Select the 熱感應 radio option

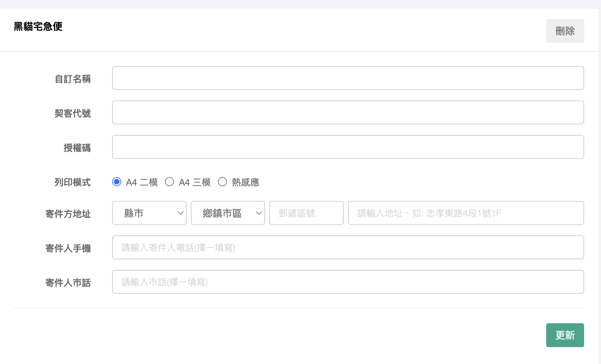coord(222,182)
